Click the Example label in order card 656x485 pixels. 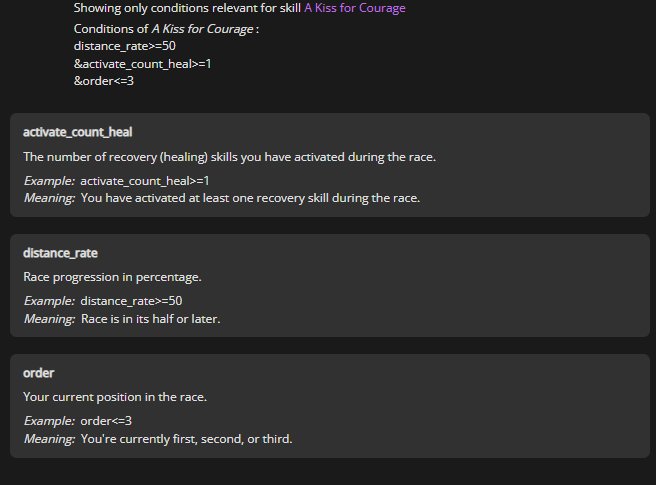(x=49, y=421)
